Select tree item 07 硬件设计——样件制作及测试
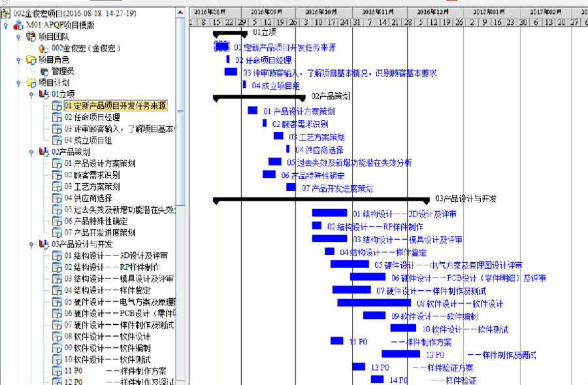Image resolution: width=588 pixels, height=385 pixels. (119, 325)
